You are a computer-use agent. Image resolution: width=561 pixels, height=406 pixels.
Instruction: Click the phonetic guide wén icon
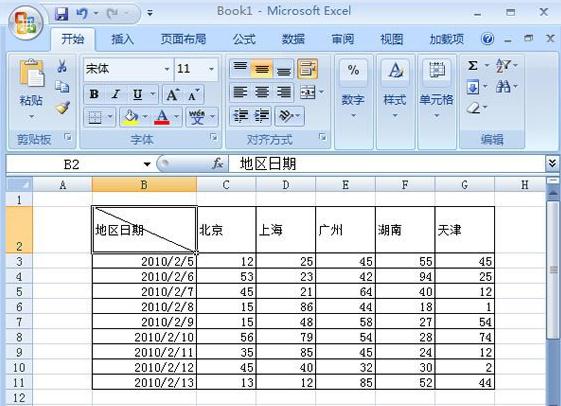[x=197, y=117]
